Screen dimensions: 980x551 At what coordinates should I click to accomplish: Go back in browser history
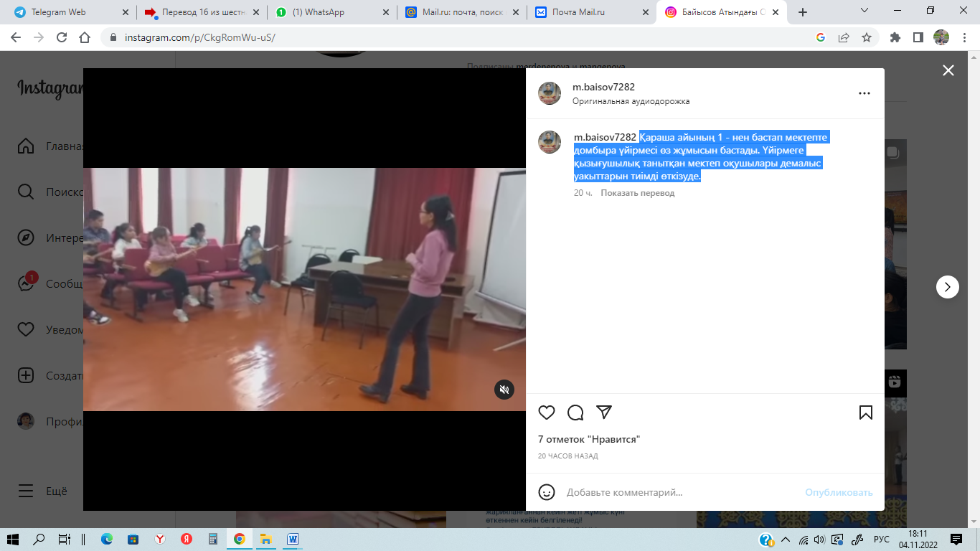[x=16, y=37]
